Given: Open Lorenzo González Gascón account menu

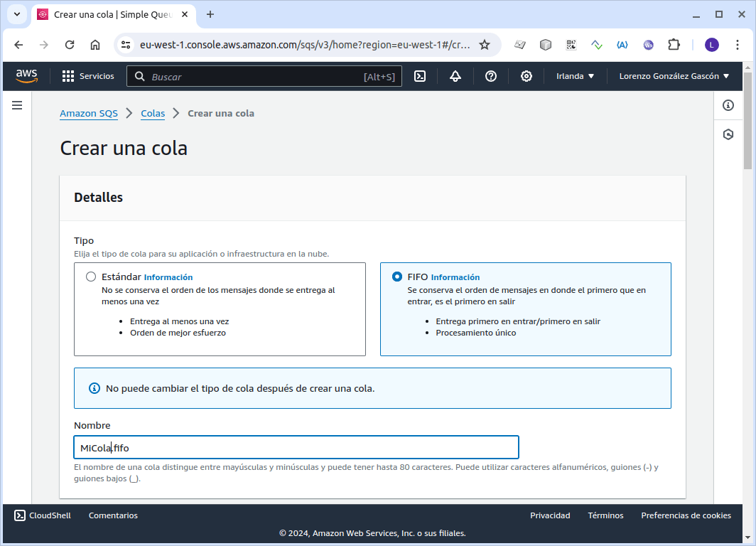Looking at the screenshot, I should 674,76.
